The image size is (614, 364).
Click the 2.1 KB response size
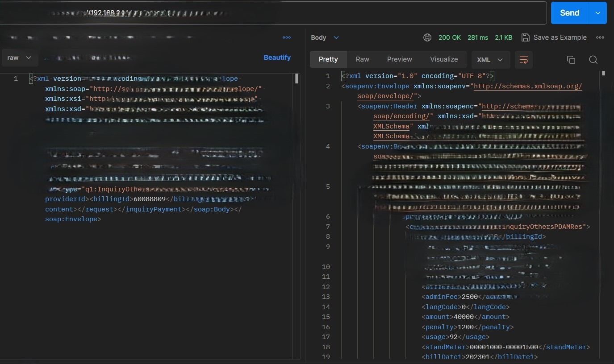503,37
